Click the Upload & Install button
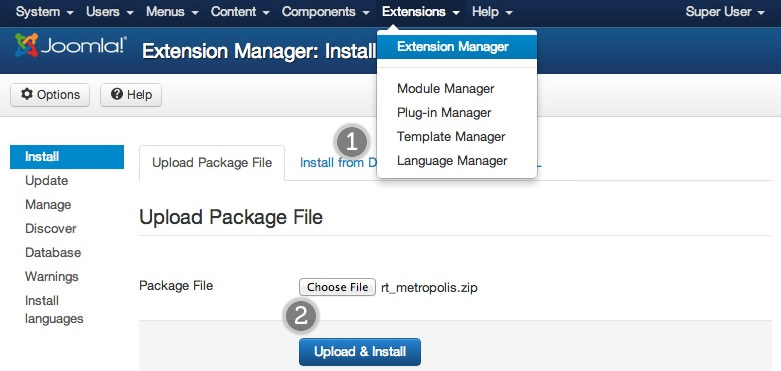The image size is (781, 371). point(360,352)
